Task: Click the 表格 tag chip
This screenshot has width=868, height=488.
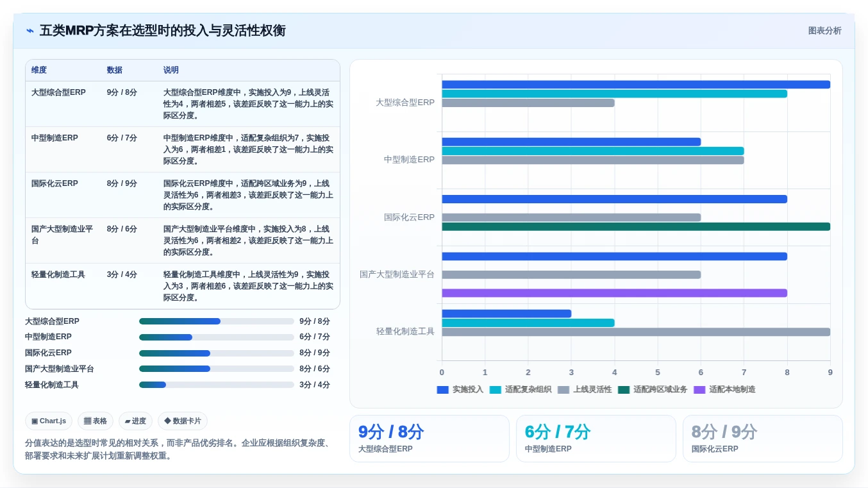Action: click(96, 421)
